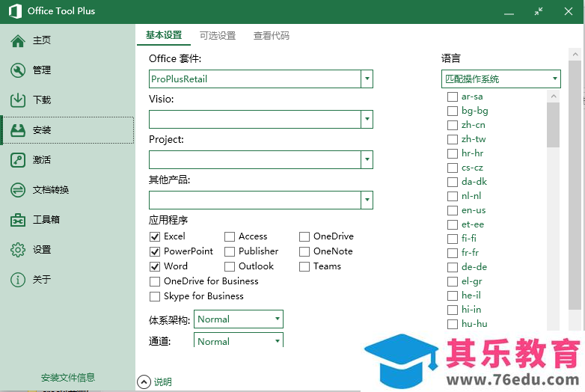This screenshot has height=392, width=585.
Task: Click the Office Tool Plus logo icon
Action: 15,11
